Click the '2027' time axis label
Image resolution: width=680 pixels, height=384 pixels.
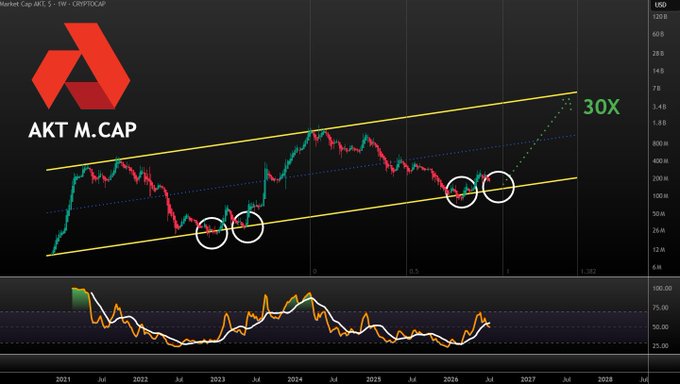tap(528, 379)
